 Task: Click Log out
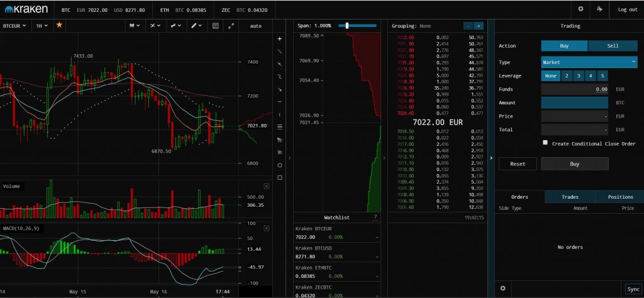(628, 9)
